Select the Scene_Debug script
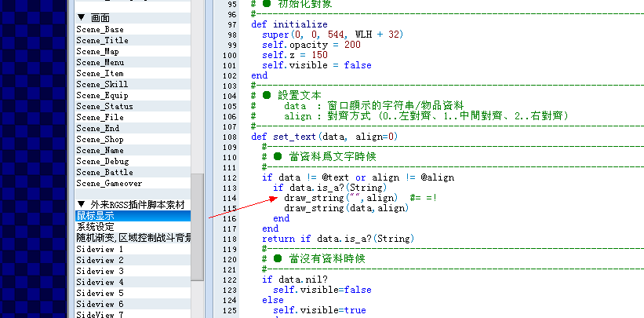This screenshot has height=318, width=644. 133,161
